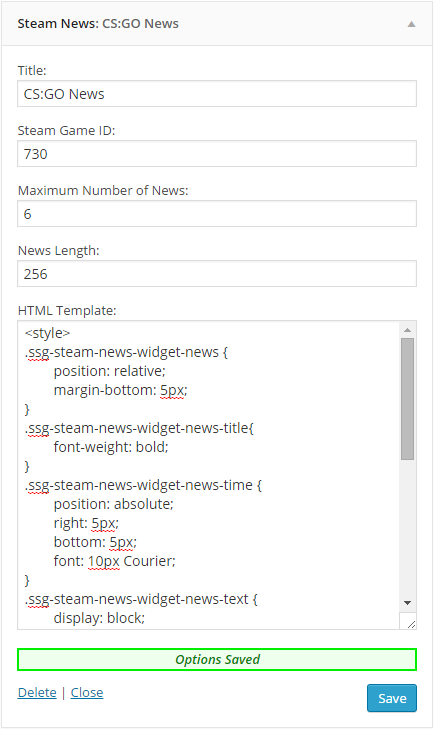Click the textarea resize grip handle
Viewport: 434px width, 729px height.
click(410, 623)
